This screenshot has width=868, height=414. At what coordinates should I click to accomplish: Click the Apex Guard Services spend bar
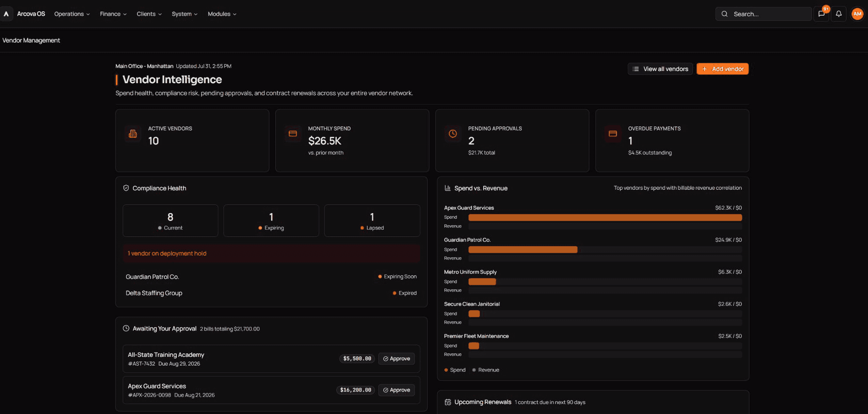click(605, 217)
